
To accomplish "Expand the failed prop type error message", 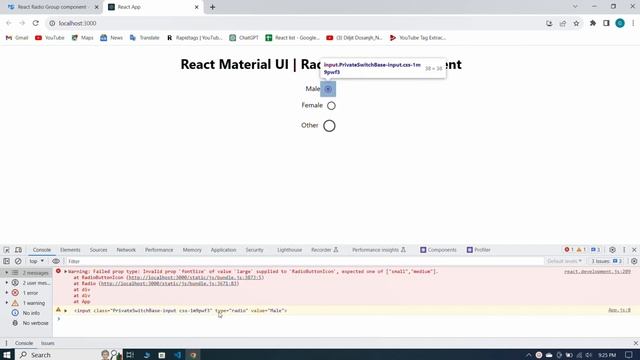I will [x=65, y=271].
